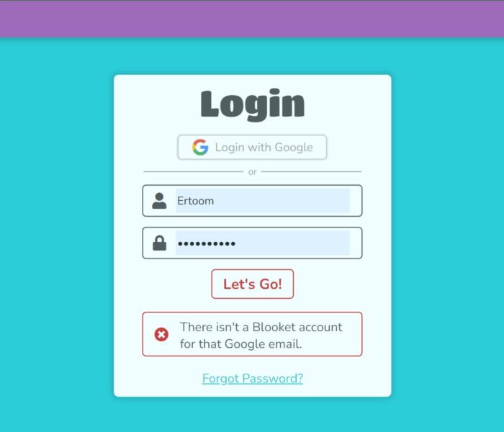Click the "or" divider label
Viewport: 504px width, 432px height.
(252, 172)
